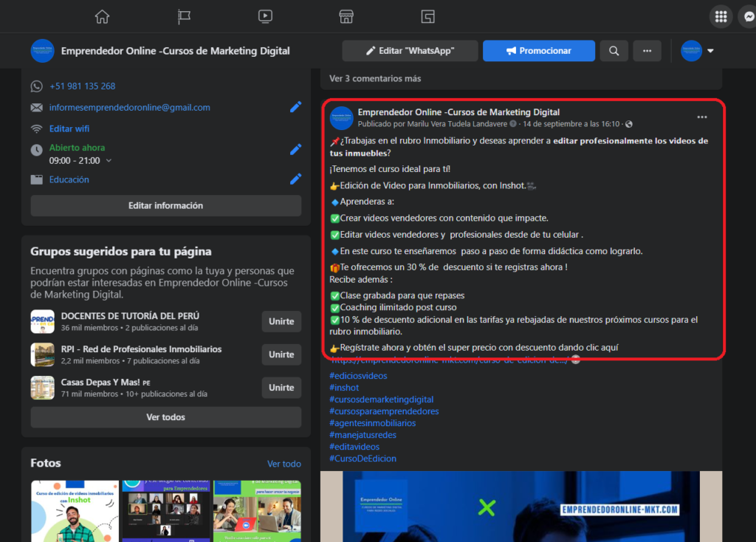Edit business hours with the pencil icon
756x542 pixels.
[295, 150]
